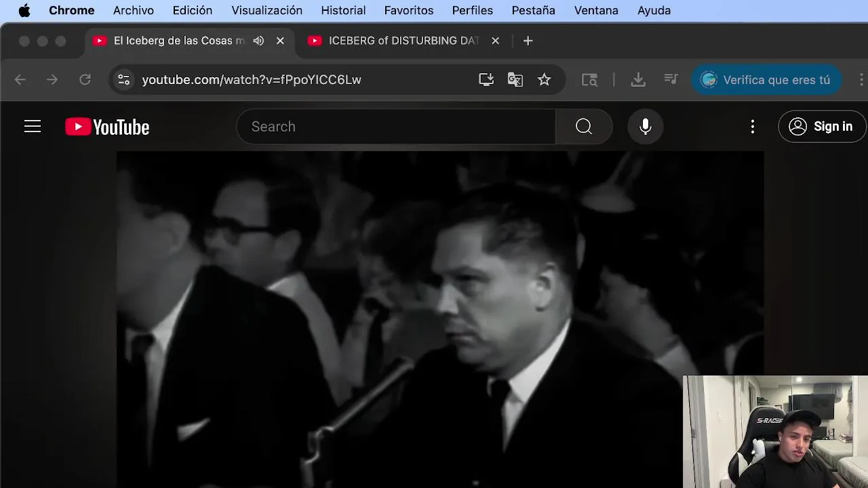
Task: Open the Favoritos menu
Action: 409,10
